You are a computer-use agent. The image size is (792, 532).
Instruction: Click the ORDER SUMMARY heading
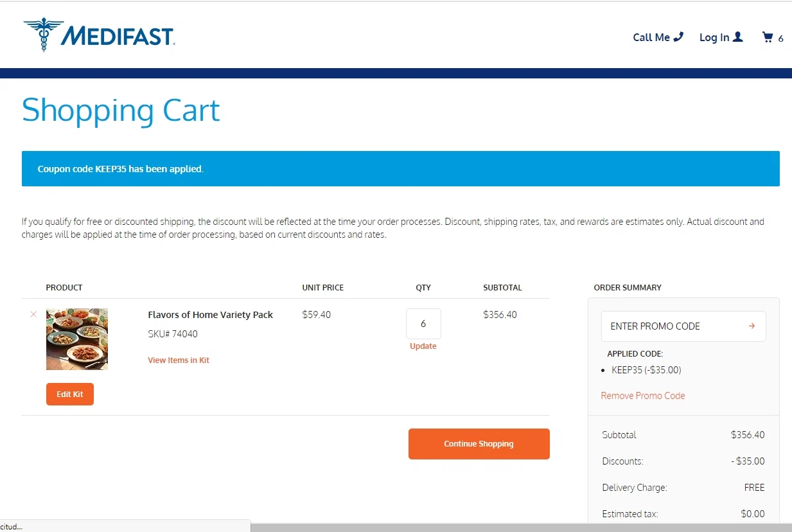628,288
